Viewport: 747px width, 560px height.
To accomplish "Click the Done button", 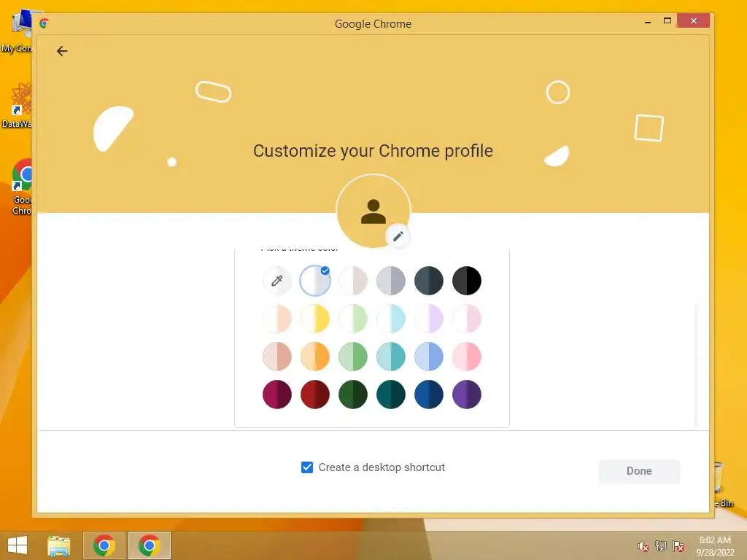I will tap(639, 471).
